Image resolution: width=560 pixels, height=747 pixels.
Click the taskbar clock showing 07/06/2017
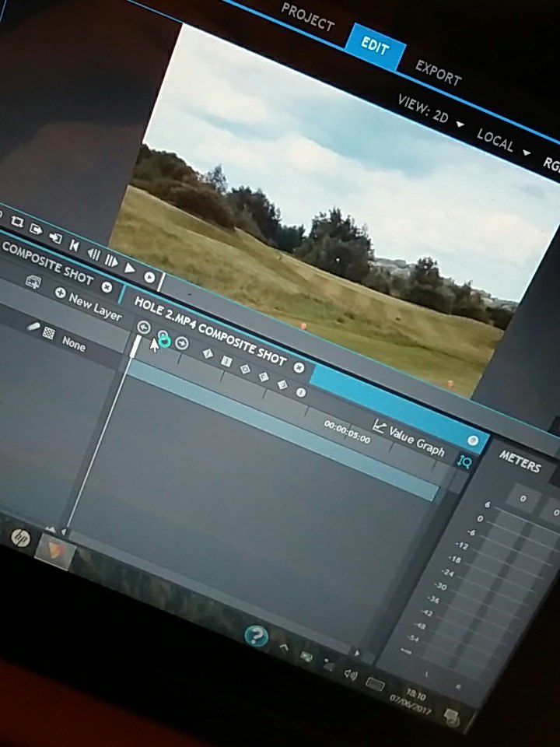click(x=412, y=702)
